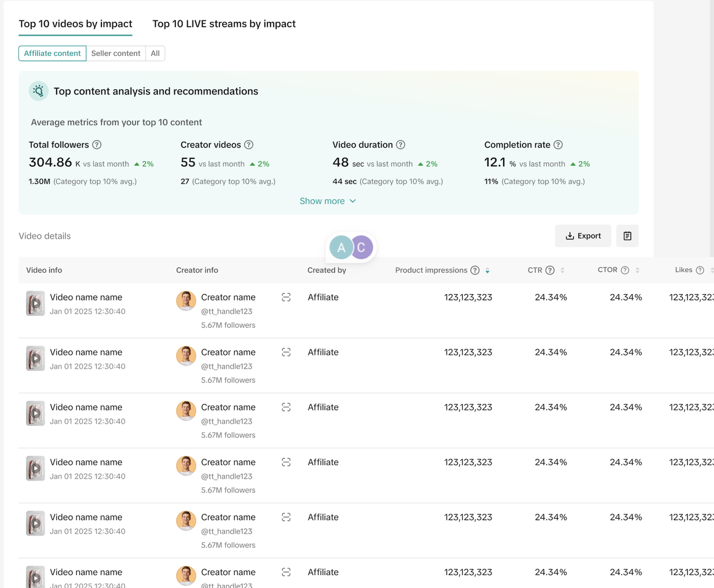Select the Seller content filter
714x588 pixels.
tap(115, 54)
